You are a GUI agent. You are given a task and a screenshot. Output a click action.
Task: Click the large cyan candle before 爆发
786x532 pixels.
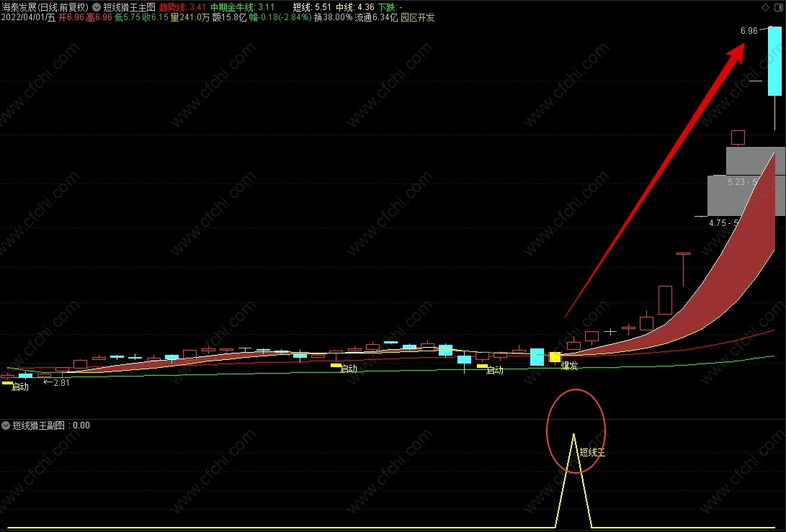click(x=537, y=356)
